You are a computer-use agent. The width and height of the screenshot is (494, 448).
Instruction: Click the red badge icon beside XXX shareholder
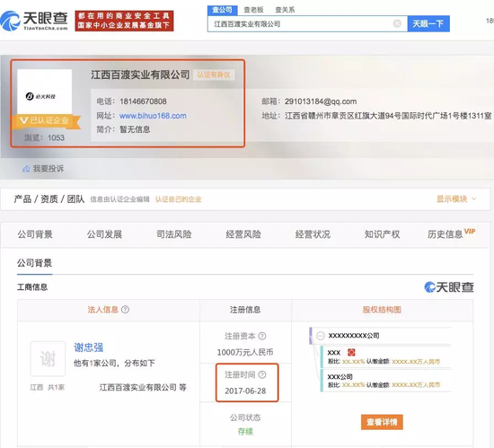point(351,352)
